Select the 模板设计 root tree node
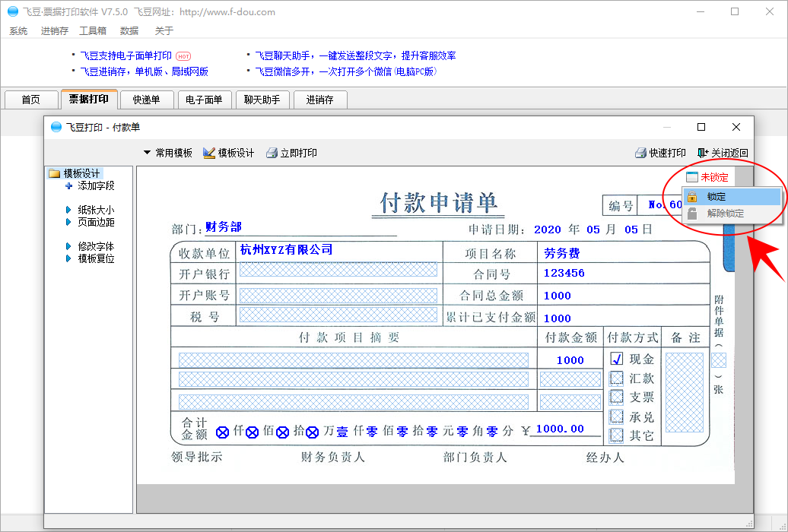The image size is (788, 532). [81, 174]
